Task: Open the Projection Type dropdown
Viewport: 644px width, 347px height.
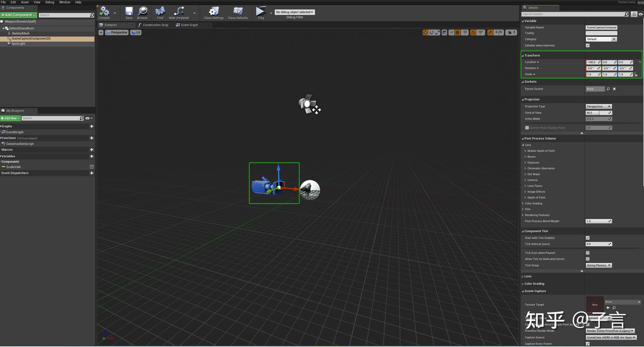Action: click(598, 106)
